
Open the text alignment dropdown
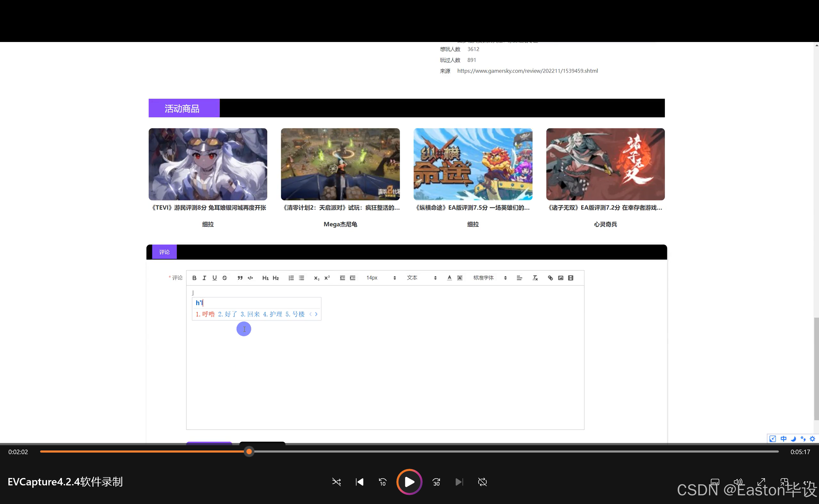tap(519, 278)
